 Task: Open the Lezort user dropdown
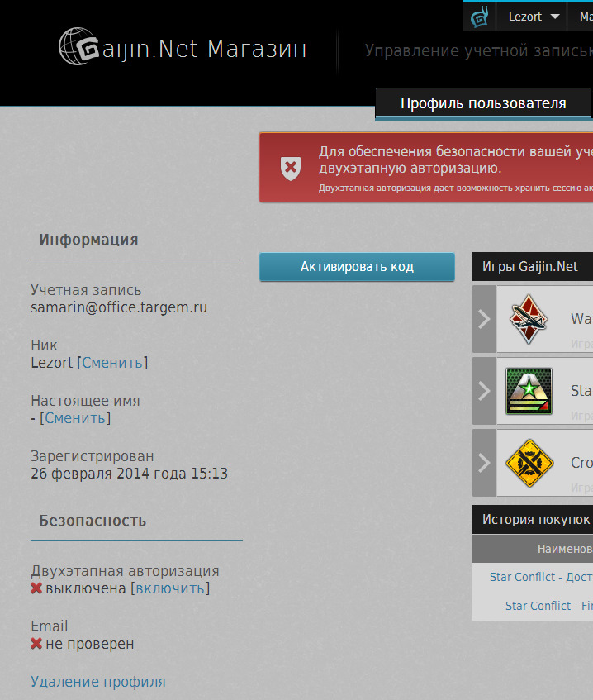click(534, 17)
